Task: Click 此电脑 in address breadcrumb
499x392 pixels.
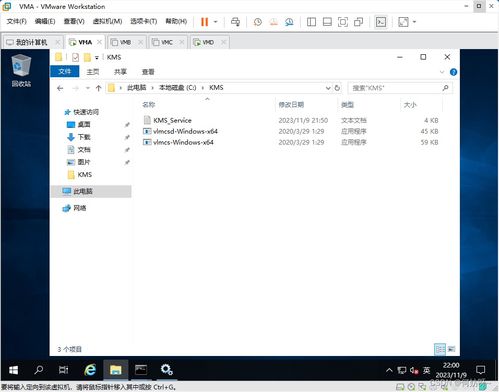Action: pos(137,88)
